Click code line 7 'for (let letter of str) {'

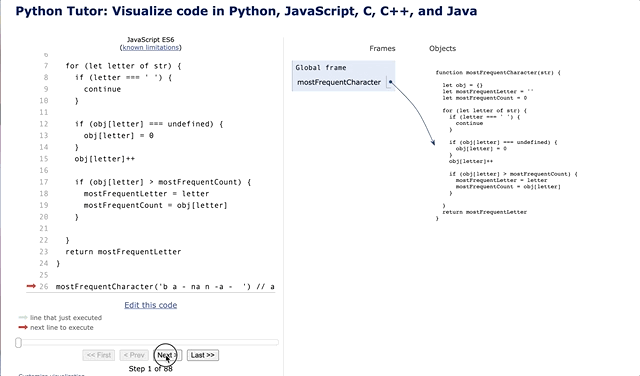point(123,66)
